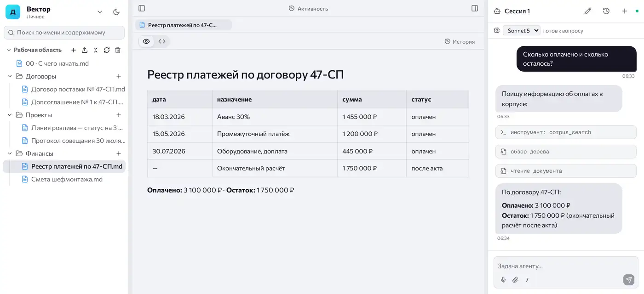Click the назначение column header
The image size is (644, 294).
(x=275, y=99)
